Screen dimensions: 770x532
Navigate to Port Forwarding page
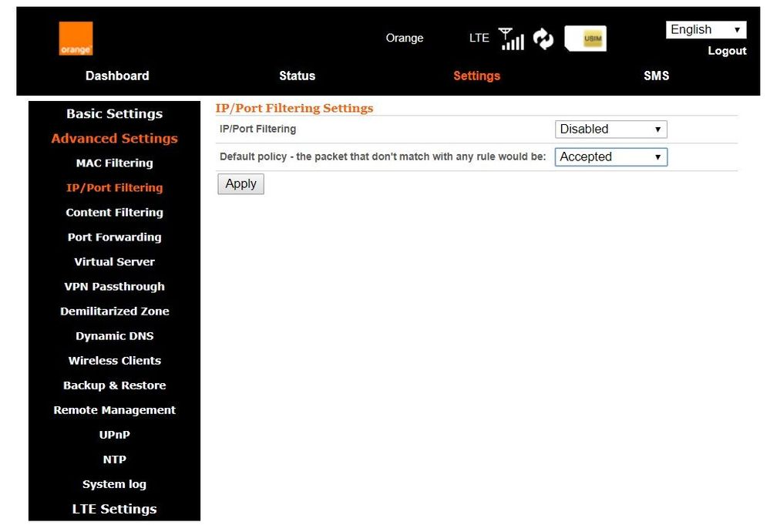pos(114,237)
